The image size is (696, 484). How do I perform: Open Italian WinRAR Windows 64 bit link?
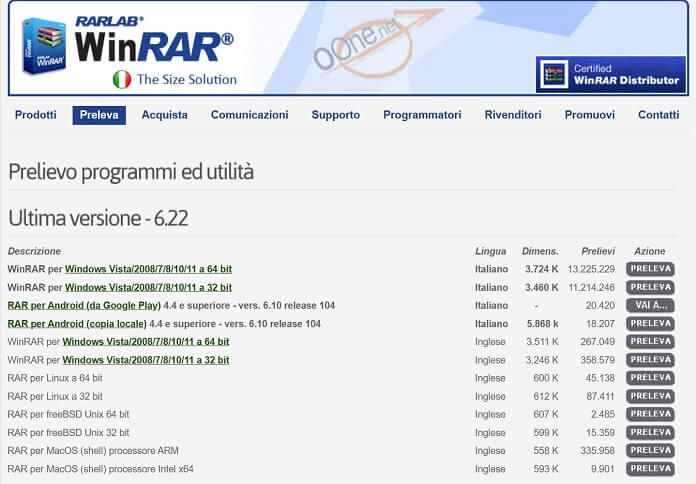coord(148,269)
